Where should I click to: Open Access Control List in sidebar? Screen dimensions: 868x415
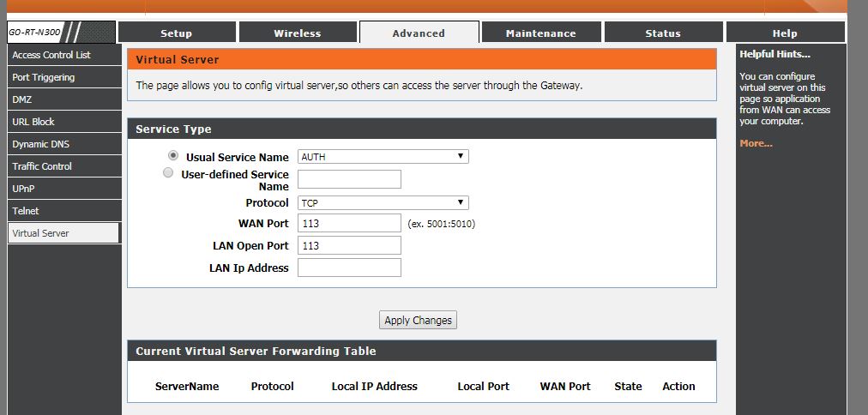(x=51, y=55)
